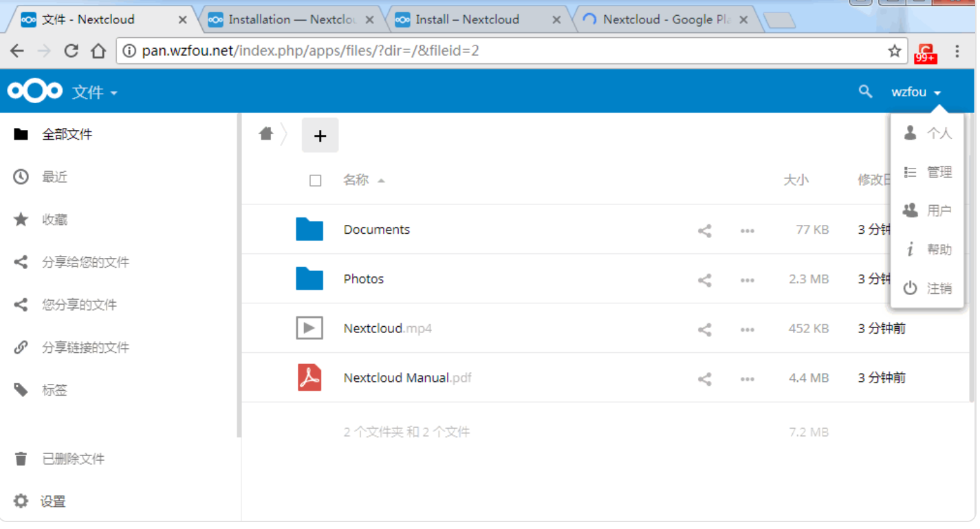Collapse the wzfou user menu
Screen dimensions: 980x529
click(916, 92)
